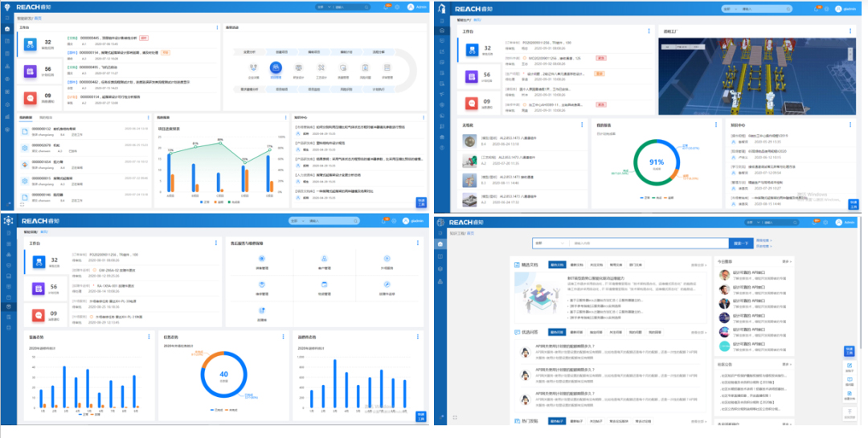Select the highlighted blue circle icon in the process flow panel
The width and height of the screenshot is (868, 438).
tap(276, 68)
